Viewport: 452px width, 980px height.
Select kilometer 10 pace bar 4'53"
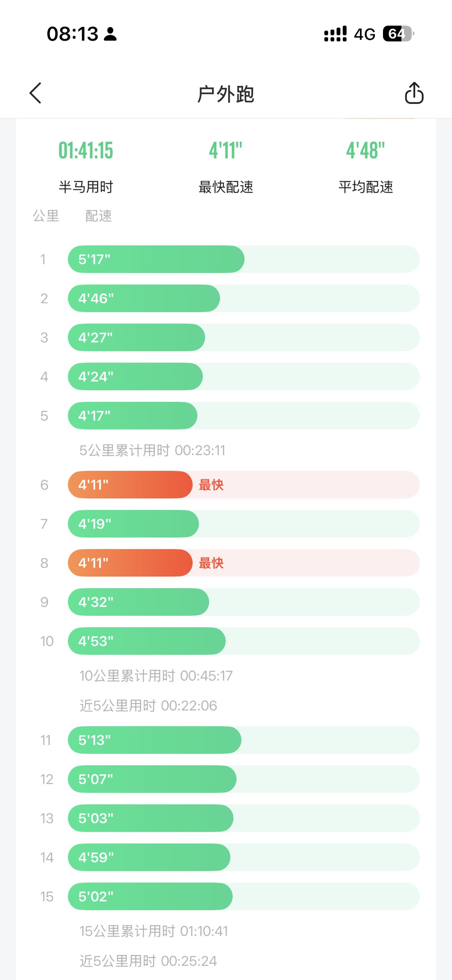coord(147,641)
